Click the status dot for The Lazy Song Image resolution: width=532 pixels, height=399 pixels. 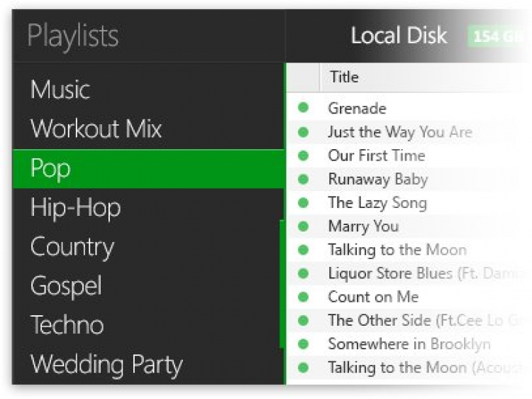point(304,202)
